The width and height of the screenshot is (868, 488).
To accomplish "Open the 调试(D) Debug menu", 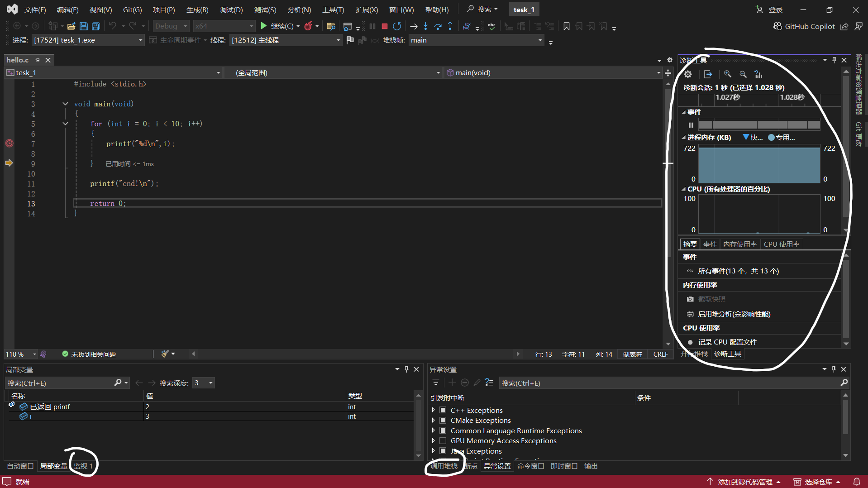I will (231, 10).
